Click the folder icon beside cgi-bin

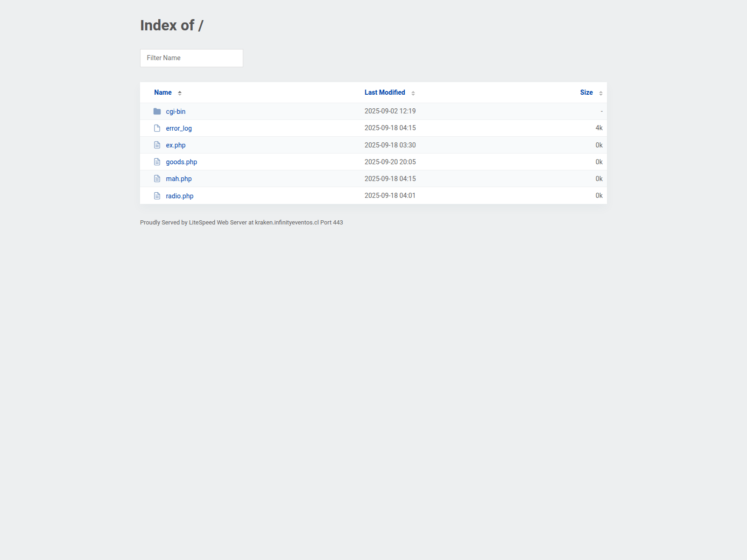(157, 111)
